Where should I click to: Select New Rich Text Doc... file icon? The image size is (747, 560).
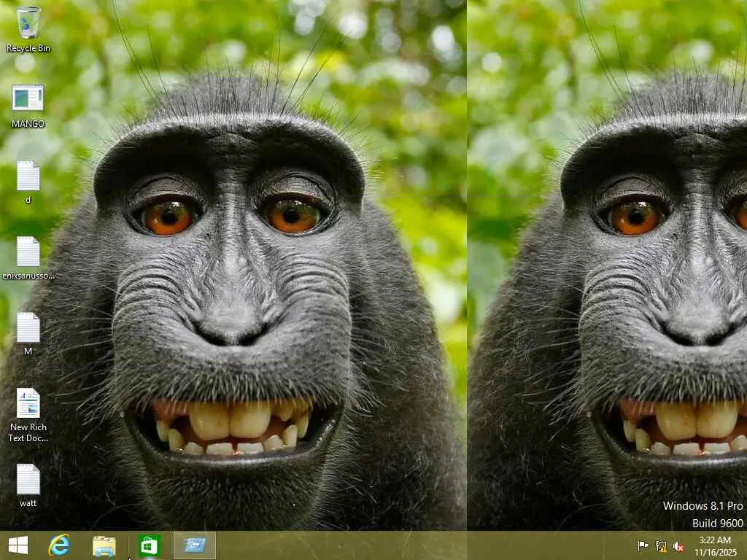tap(28, 415)
